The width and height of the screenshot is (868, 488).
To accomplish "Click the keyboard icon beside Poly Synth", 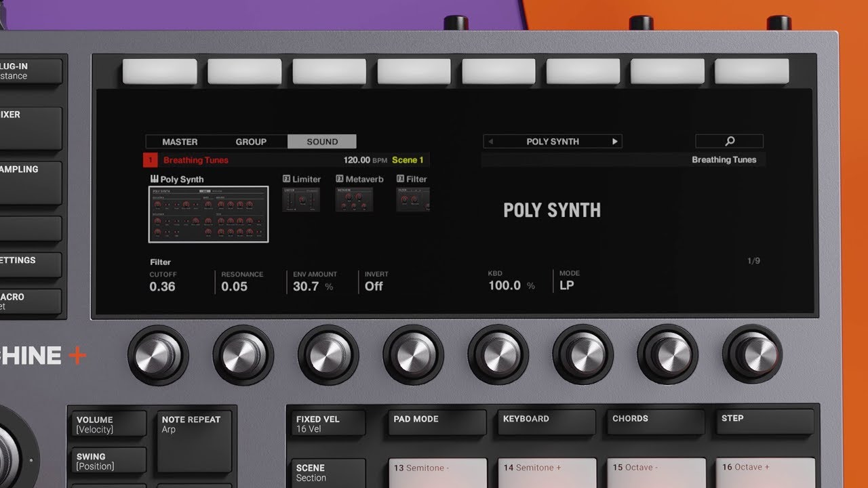I will coord(154,179).
